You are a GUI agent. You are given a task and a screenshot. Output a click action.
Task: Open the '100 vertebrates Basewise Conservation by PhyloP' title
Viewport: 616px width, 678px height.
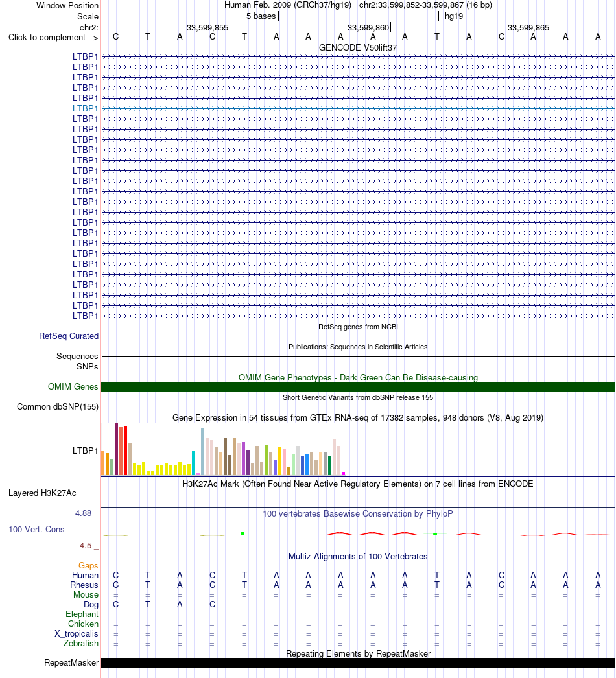point(358,514)
